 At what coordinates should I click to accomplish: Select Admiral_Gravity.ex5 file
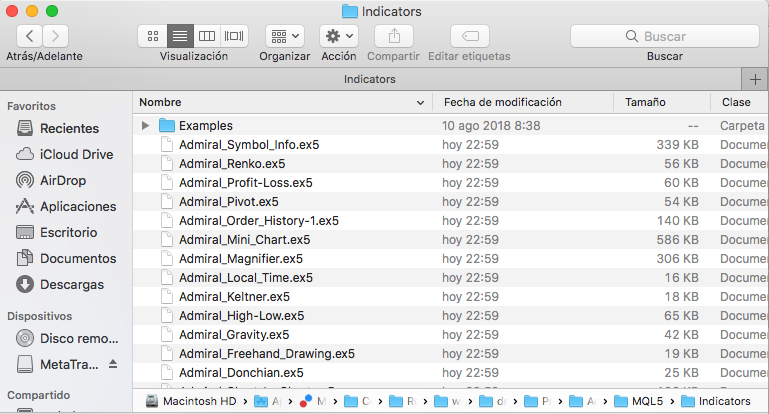point(234,335)
